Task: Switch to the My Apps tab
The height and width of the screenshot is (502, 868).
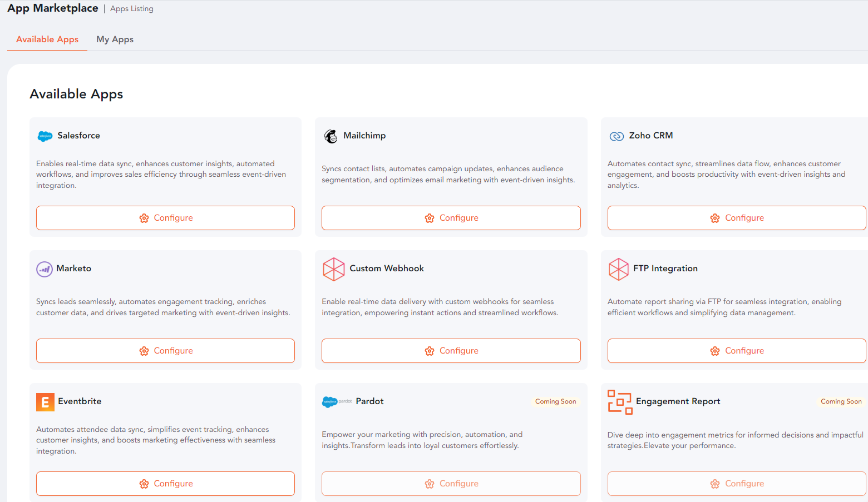Action: pos(115,39)
